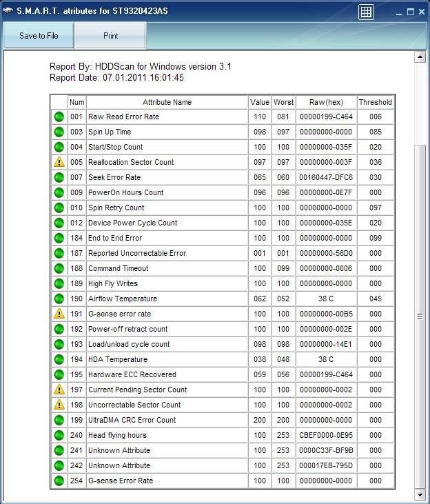Click the Threshold column header

tap(376, 102)
